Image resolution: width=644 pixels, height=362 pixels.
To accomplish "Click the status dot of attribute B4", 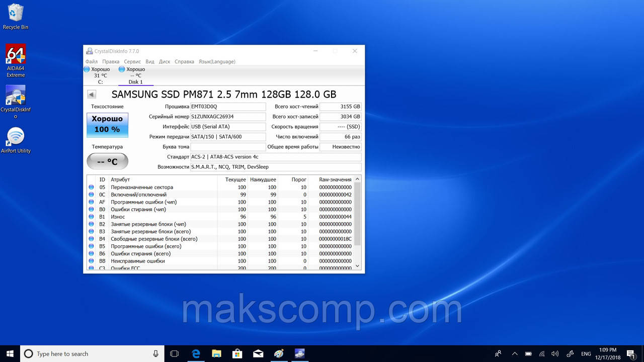I will [91, 239].
